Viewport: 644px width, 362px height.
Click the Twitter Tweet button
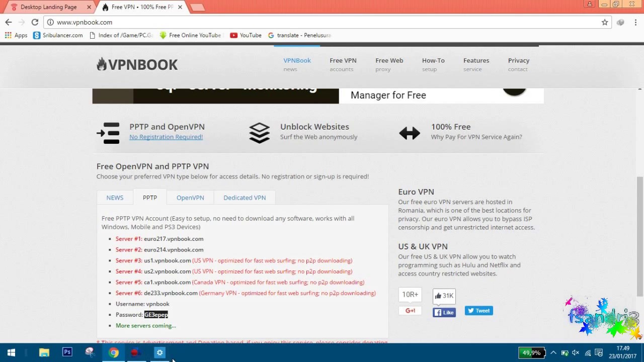[x=478, y=311]
